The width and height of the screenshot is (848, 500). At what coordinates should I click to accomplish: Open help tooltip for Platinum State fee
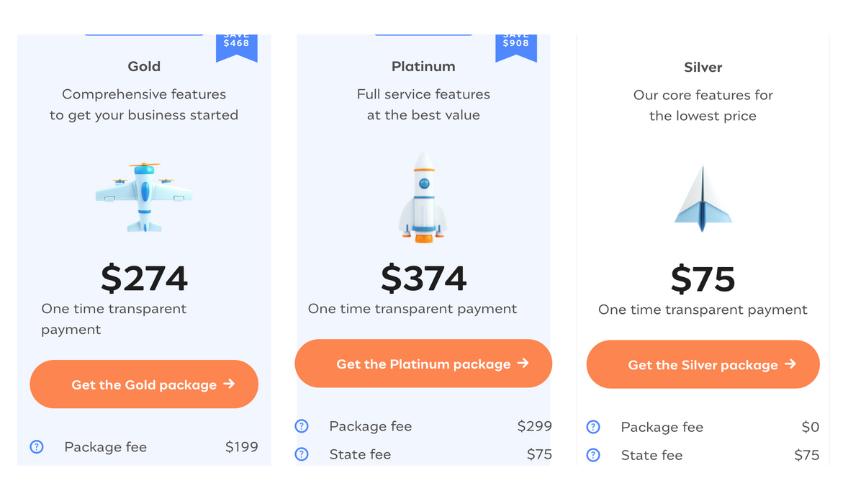[302, 455]
